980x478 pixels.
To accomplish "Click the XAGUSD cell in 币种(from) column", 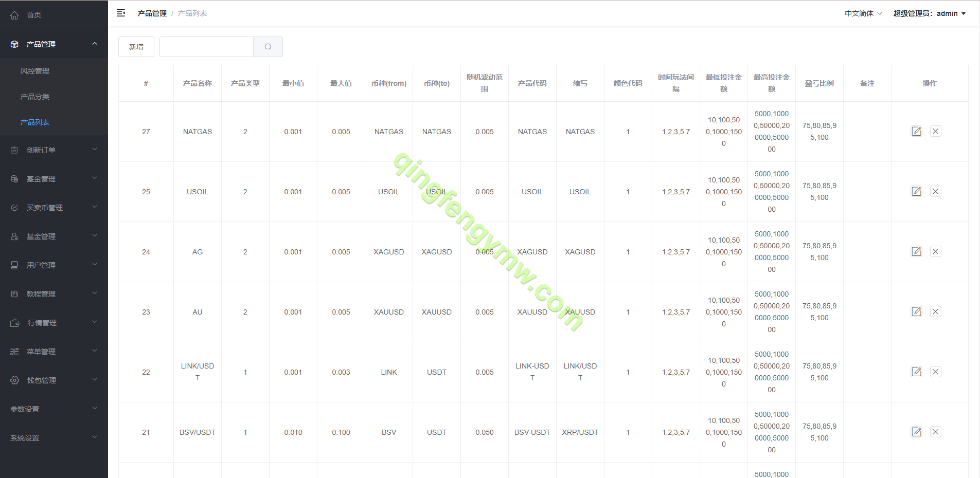I will [389, 252].
